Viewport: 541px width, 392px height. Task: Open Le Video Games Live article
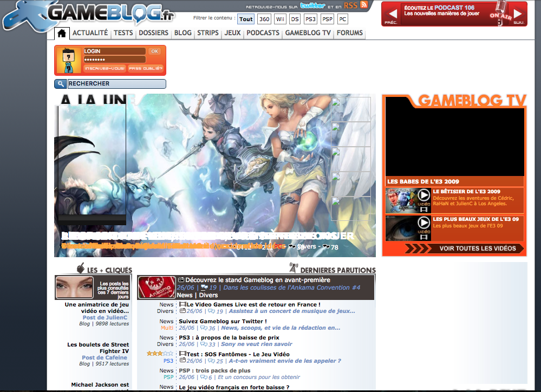click(253, 305)
